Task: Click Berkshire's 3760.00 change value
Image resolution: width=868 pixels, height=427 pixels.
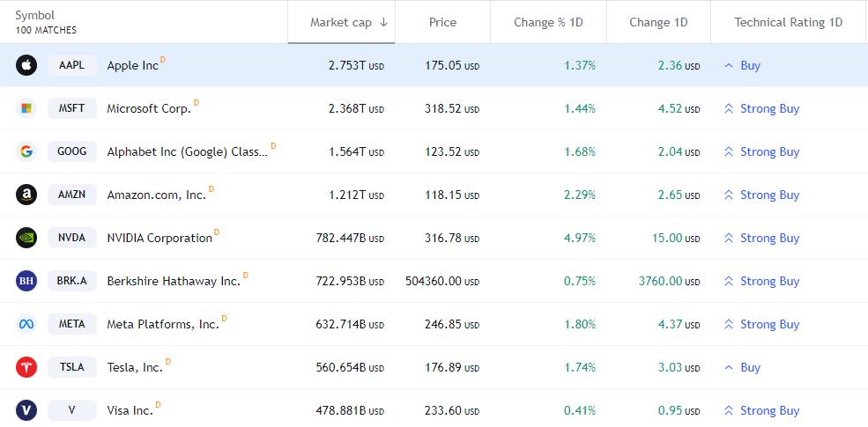Action: [669, 282]
